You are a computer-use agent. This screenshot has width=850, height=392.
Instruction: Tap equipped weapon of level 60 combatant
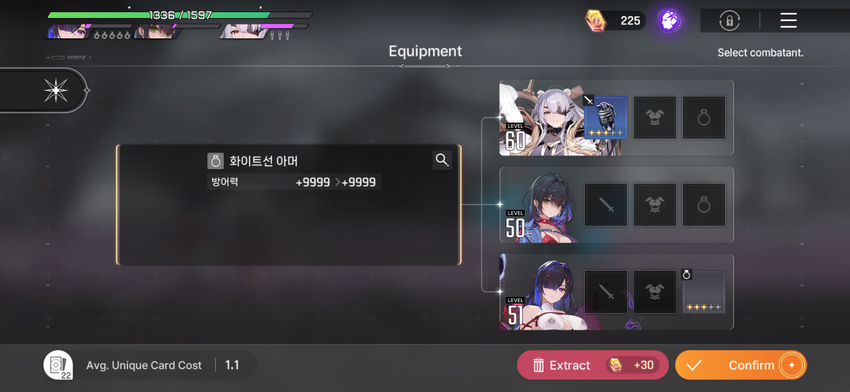pos(606,118)
